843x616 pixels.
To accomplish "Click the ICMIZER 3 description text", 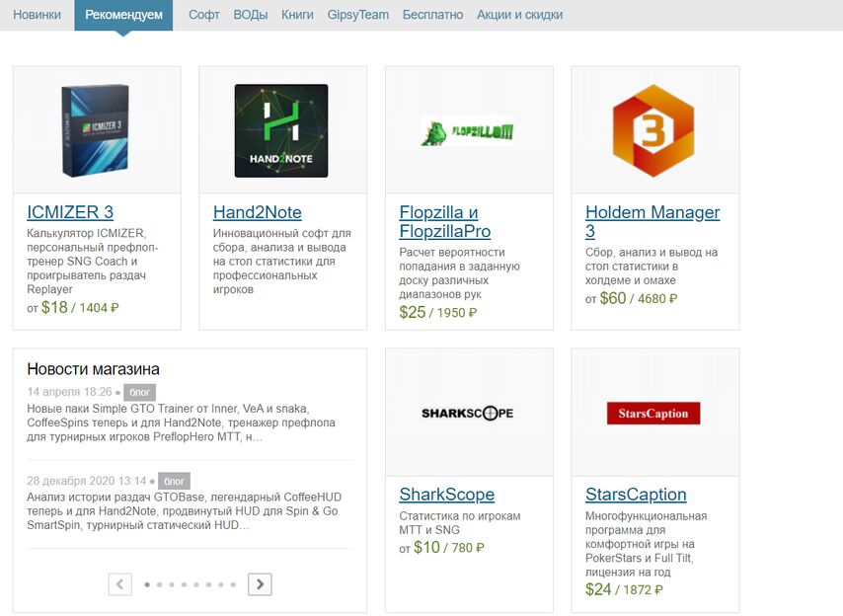I will pos(93,262).
